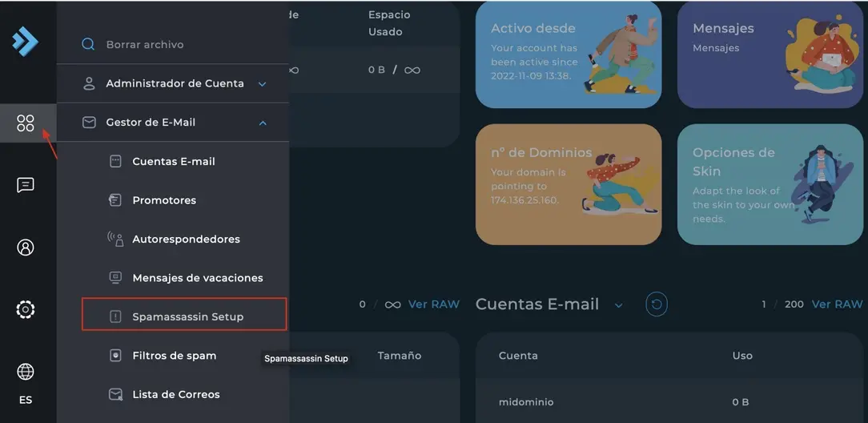
Task: Click the Tamaño column header
Action: point(399,356)
